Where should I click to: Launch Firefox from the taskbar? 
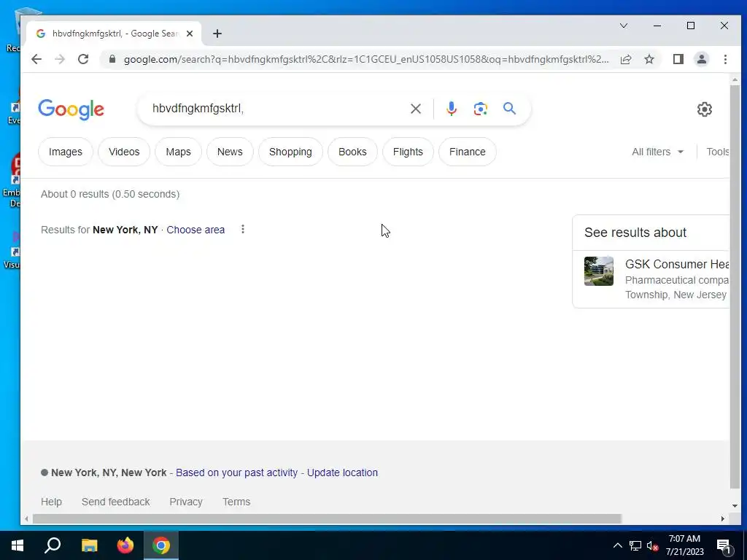[x=125, y=545]
